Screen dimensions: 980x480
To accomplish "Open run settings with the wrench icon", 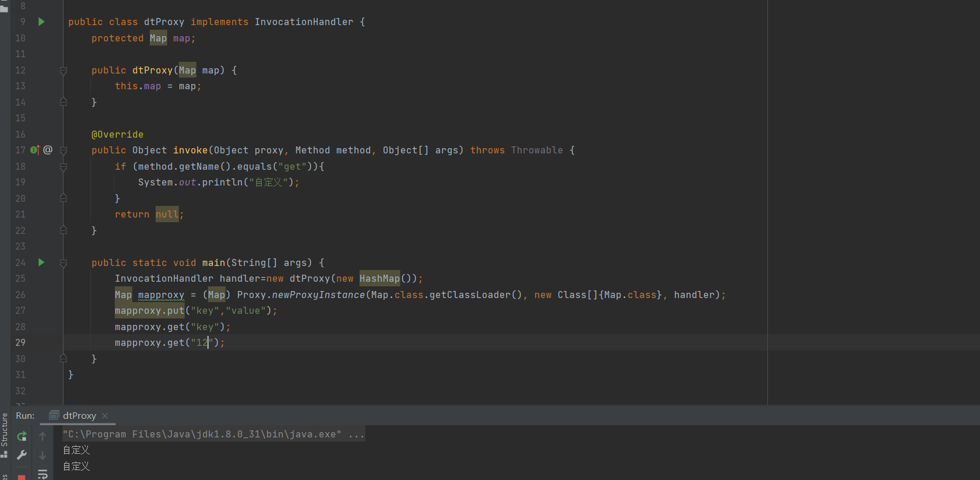I will pyautogui.click(x=22, y=455).
